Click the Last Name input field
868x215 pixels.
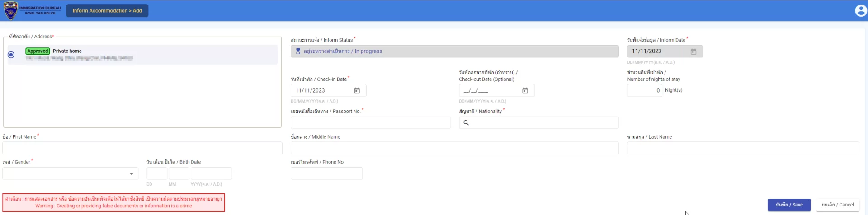[x=743, y=148]
